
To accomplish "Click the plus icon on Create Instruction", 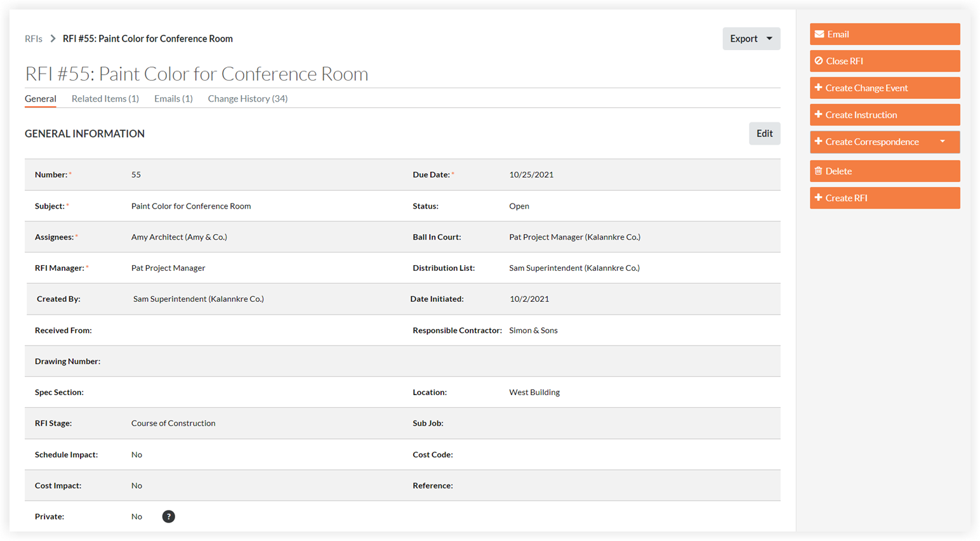I will click(818, 115).
